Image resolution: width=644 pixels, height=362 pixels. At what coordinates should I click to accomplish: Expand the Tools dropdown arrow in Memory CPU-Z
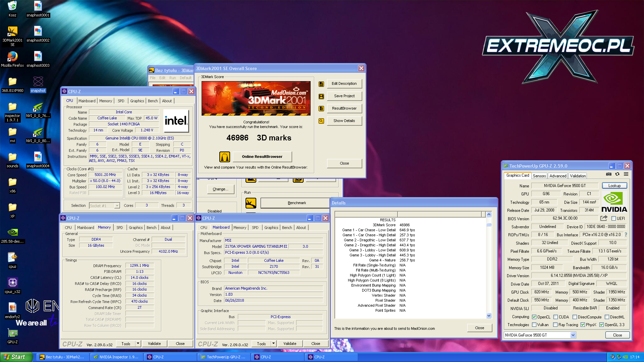(138, 344)
